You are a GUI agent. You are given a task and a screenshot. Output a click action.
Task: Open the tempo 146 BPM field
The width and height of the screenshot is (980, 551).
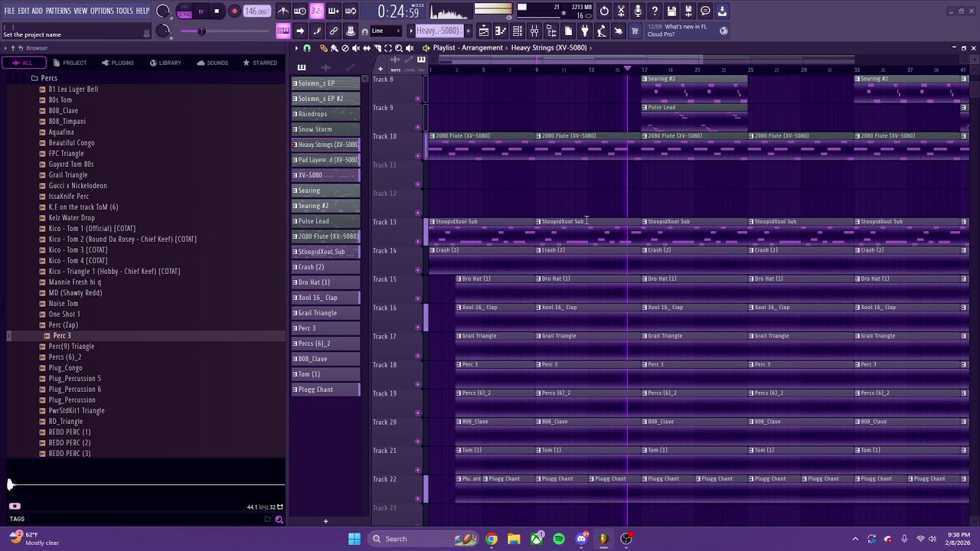click(x=257, y=12)
